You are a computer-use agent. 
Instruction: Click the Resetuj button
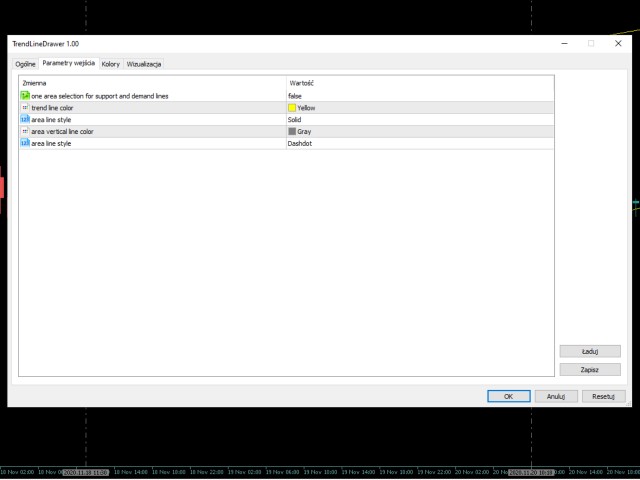[603, 396]
